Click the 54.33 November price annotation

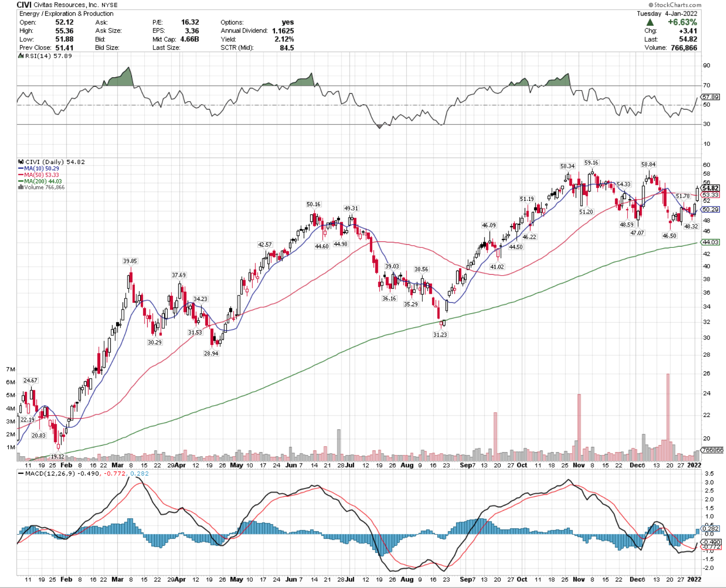tap(624, 184)
